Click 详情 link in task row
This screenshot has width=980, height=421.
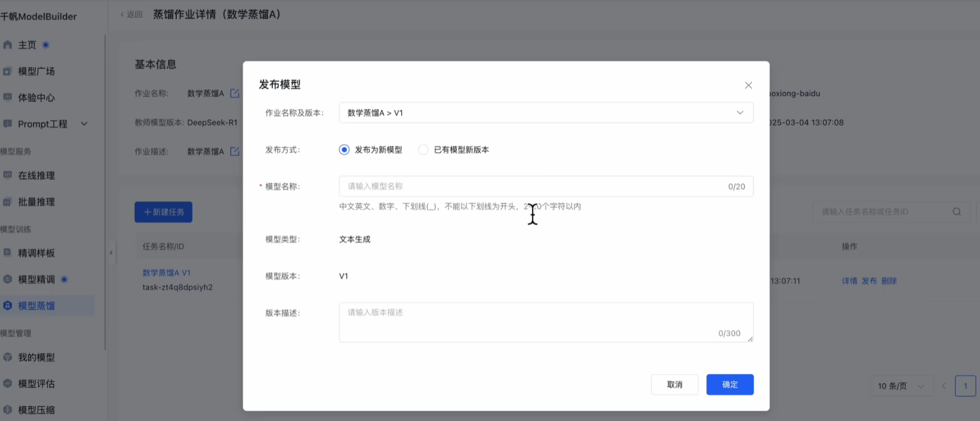[849, 281]
